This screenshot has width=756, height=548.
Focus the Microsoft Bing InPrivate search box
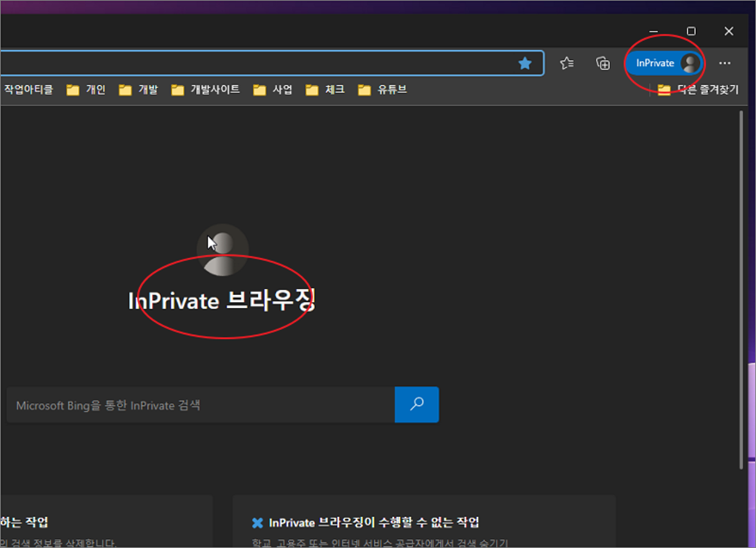coord(201,405)
